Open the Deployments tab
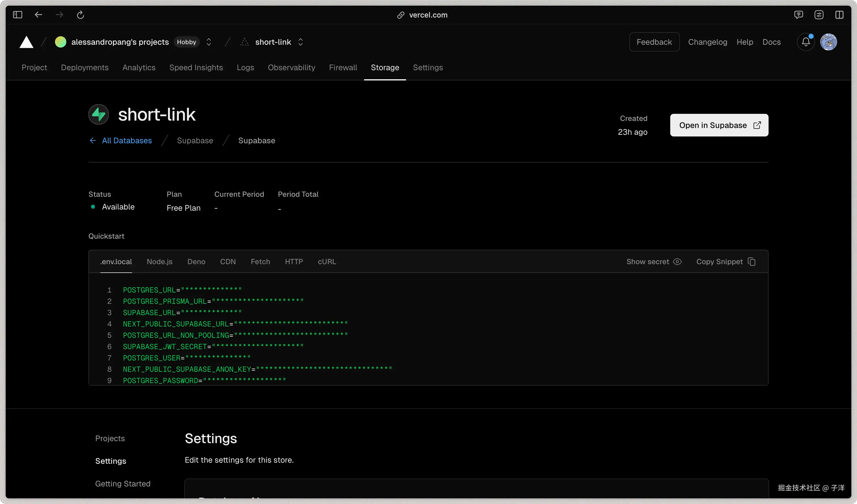The image size is (857, 504). (85, 68)
